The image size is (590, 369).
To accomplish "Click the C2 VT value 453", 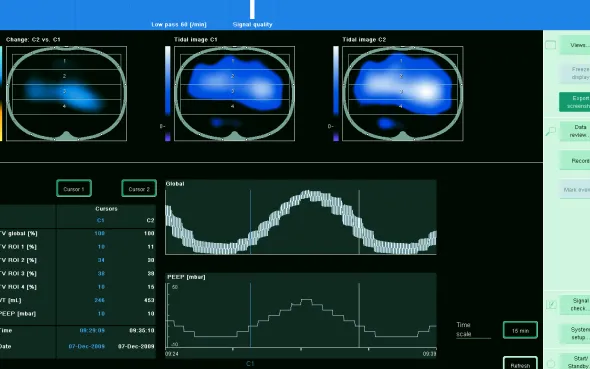I will 149,300.
